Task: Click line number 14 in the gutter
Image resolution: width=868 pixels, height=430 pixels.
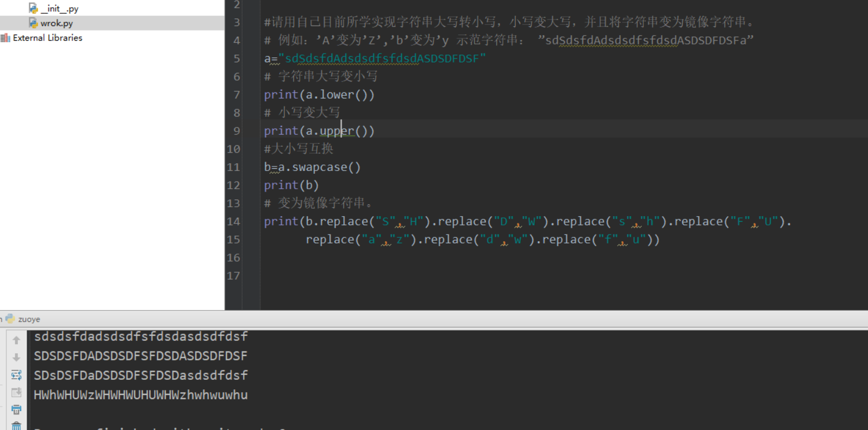Action: coord(234,222)
